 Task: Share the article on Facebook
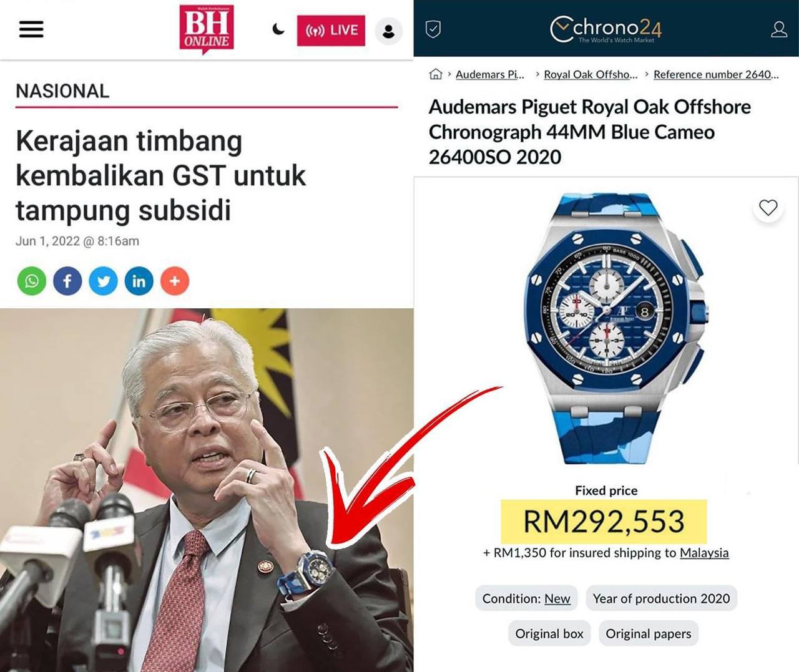point(67,281)
